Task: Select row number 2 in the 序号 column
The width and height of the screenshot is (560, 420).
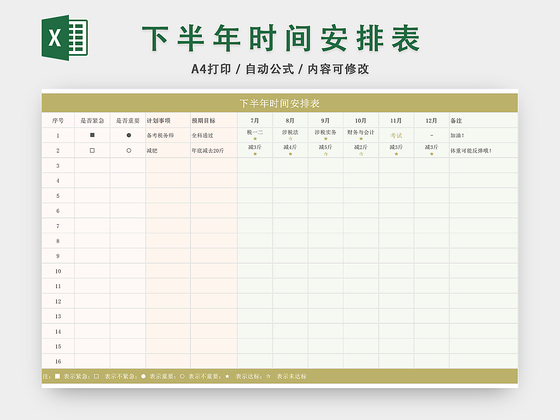Action: 58,150
